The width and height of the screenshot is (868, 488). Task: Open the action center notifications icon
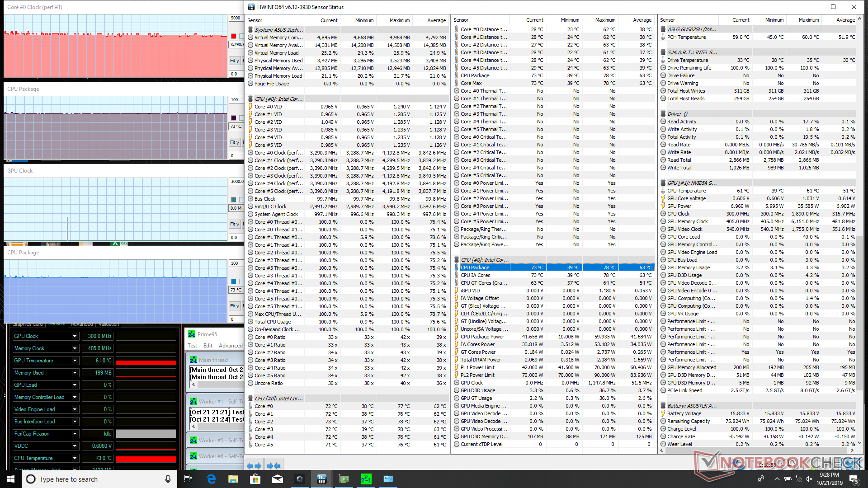click(854, 479)
